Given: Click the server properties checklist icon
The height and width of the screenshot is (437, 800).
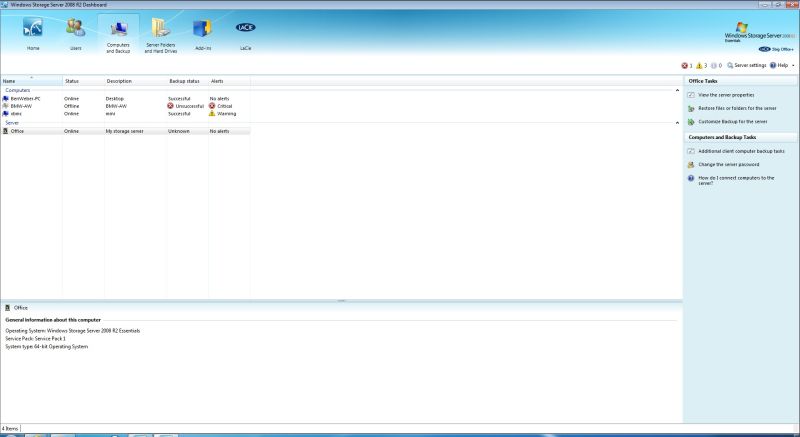Looking at the screenshot, I should coord(691,95).
